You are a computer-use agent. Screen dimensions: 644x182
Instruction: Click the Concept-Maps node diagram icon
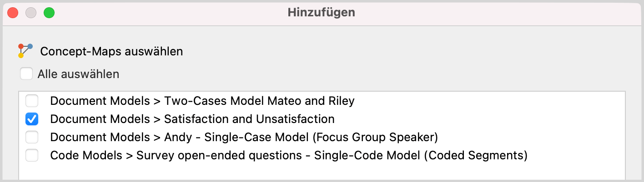(25, 50)
